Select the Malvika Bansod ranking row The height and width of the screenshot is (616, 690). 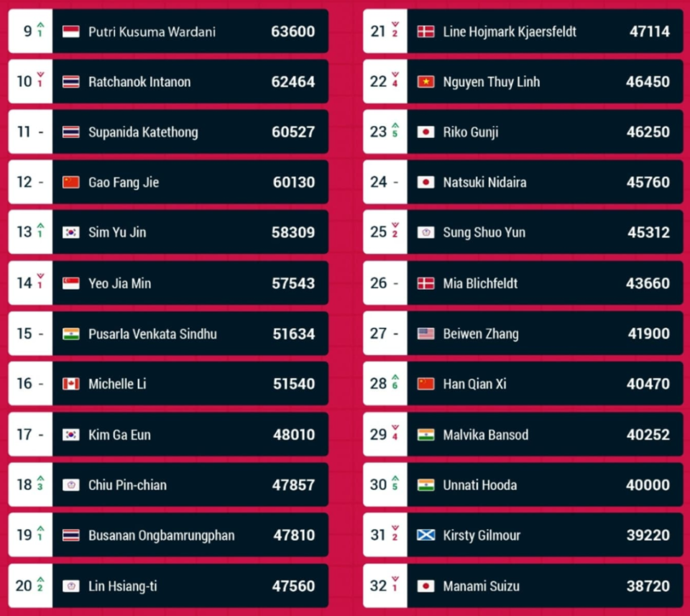523,434
